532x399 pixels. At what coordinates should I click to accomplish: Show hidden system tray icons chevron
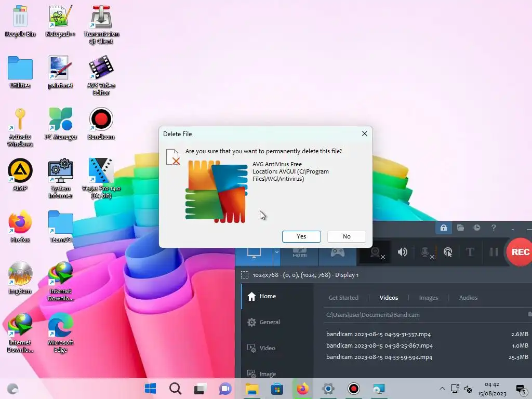(x=442, y=389)
